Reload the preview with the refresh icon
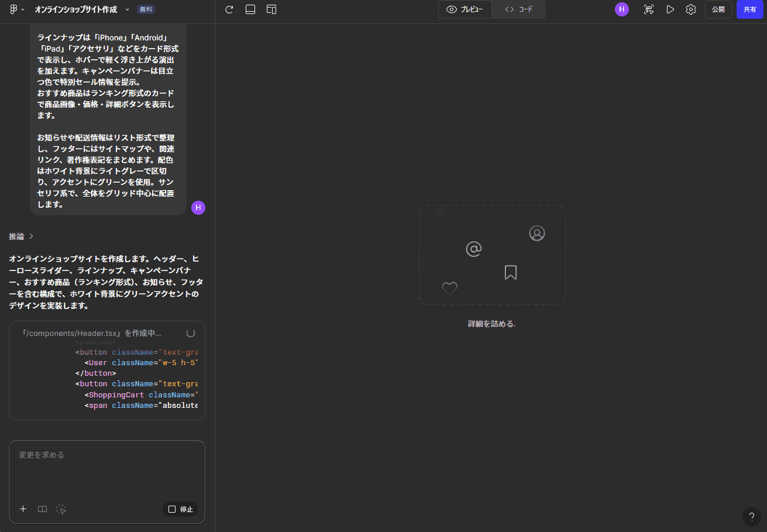767x532 pixels. tap(229, 9)
